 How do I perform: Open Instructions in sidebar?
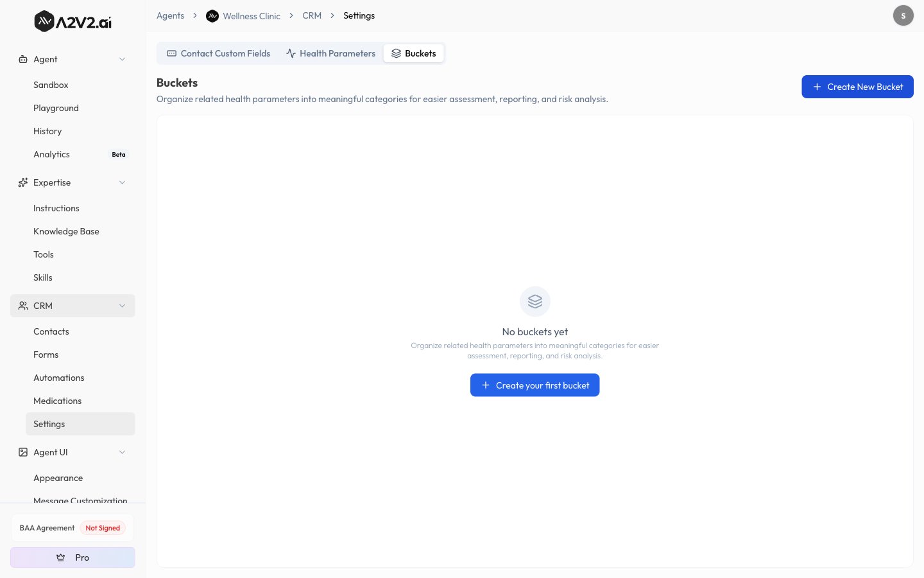80,208
